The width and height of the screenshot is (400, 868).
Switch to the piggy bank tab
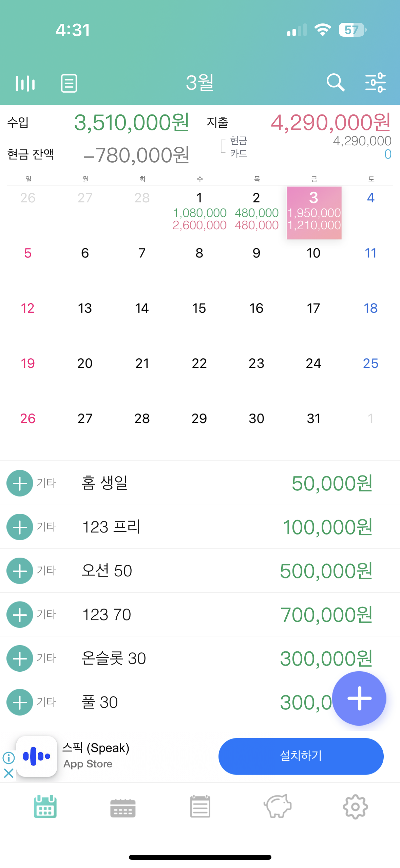pos(278,806)
